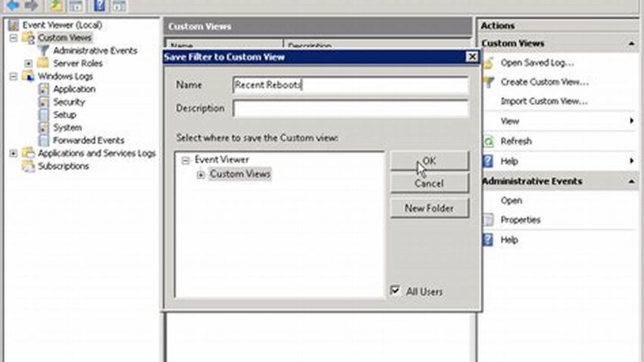Image resolution: width=644 pixels, height=362 pixels.
Task: Expand Custom Views node in save dialog
Action: point(201,174)
